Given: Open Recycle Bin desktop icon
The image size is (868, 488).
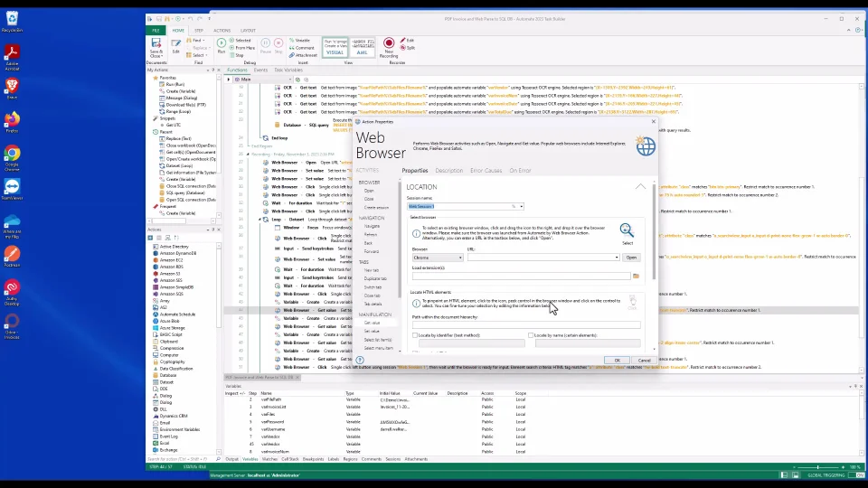Looking at the screenshot, I should tap(12, 22).
